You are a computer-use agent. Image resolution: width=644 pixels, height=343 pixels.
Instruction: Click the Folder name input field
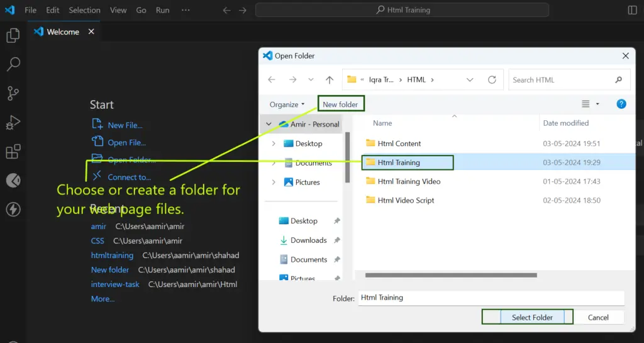(x=491, y=298)
